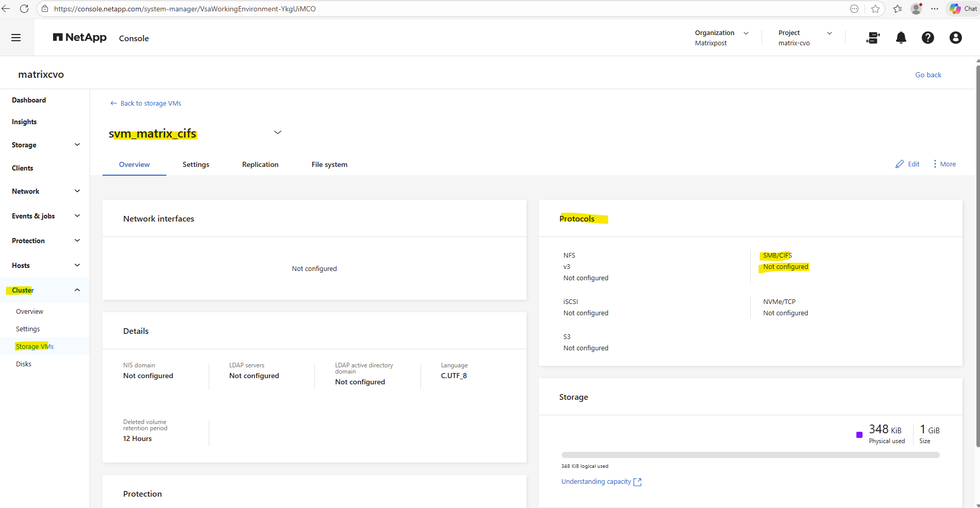980x508 pixels.
Task: Expand the Storage sidebar section
Action: (x=77, y=145)
